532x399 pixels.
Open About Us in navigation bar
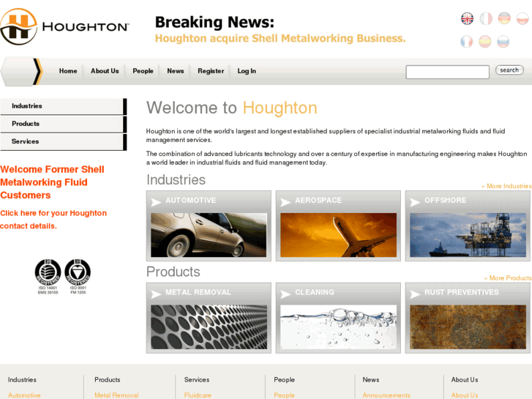(x=105, y=71)
